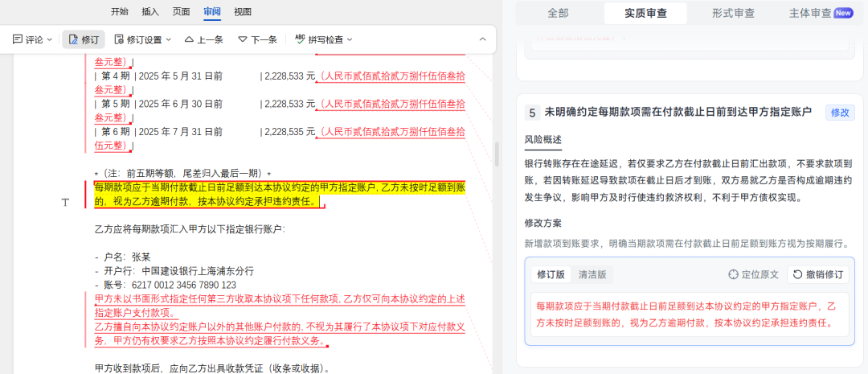Switch to 清洁版 view
The width and height of the screenshot is (868, 374).
pos(592,274)
